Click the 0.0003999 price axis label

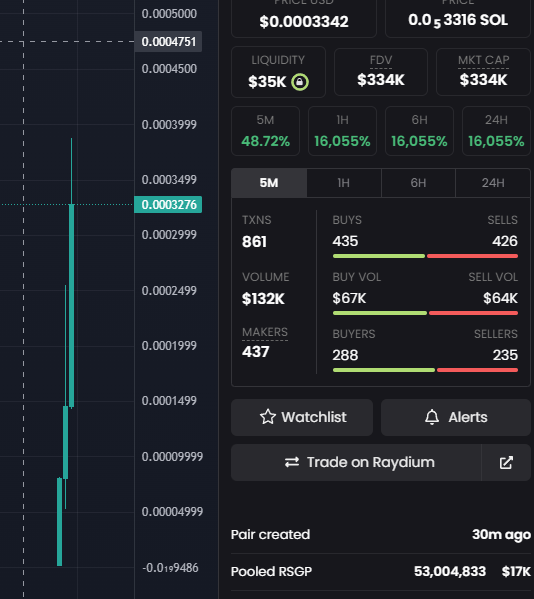(x=169, y=125)
